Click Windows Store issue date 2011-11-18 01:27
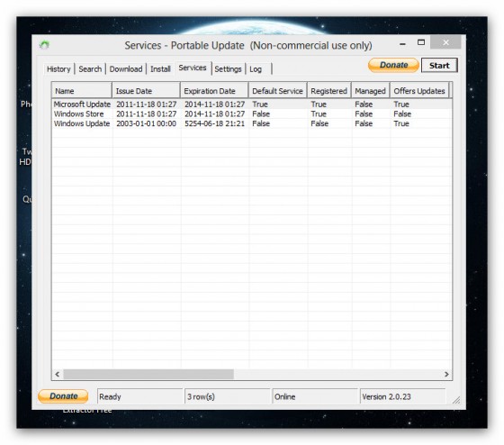Screen dimensions: 504x445 coord(146,114)
